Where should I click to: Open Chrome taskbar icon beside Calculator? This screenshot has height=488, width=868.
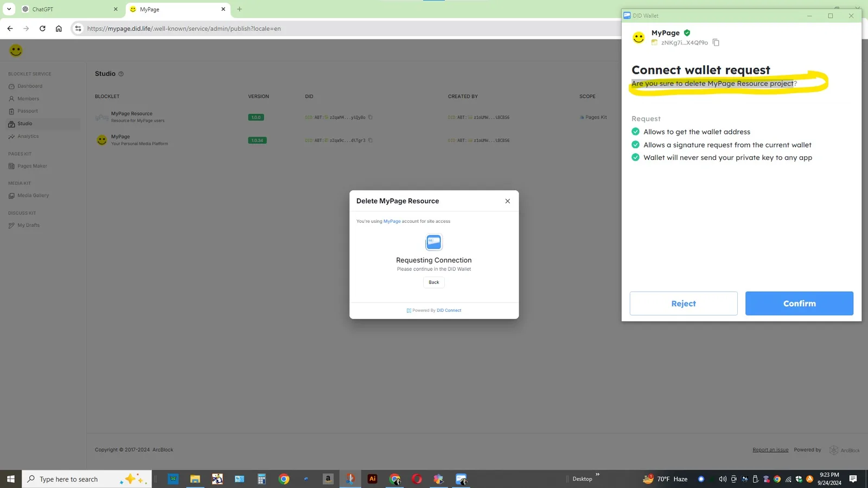tap(284, 479)
